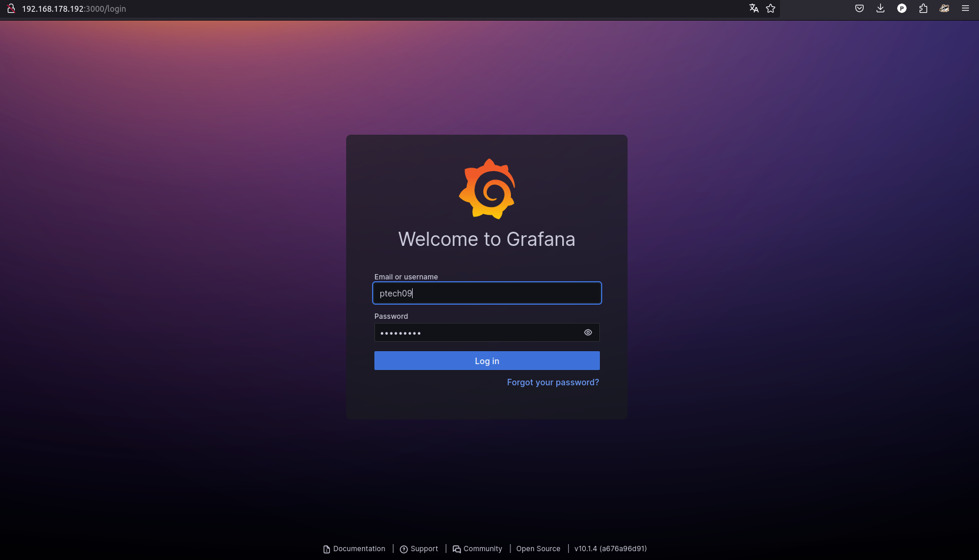Screen dimensions: 979x560
Task: Click the Grafana logo
Action: pos(487,189)
